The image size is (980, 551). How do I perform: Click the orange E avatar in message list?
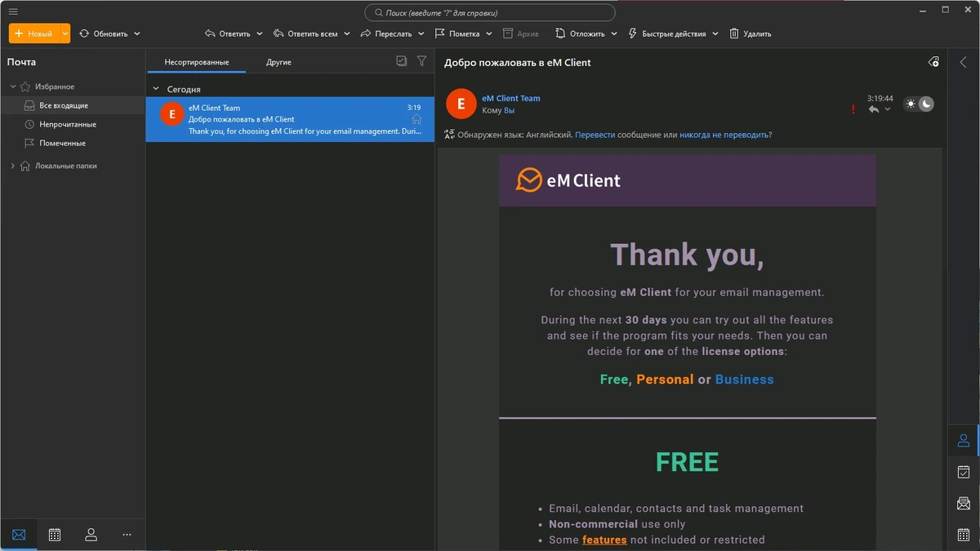[x=171, y=114]
